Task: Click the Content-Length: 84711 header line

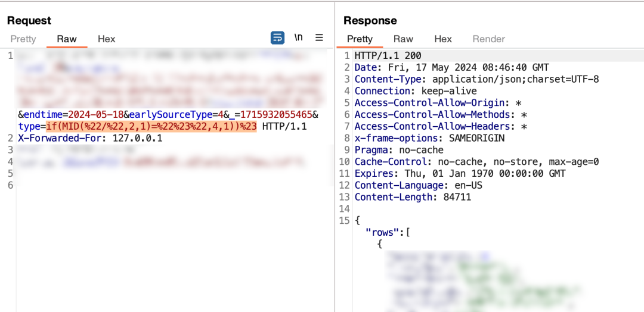Action: tap(413, 197)
